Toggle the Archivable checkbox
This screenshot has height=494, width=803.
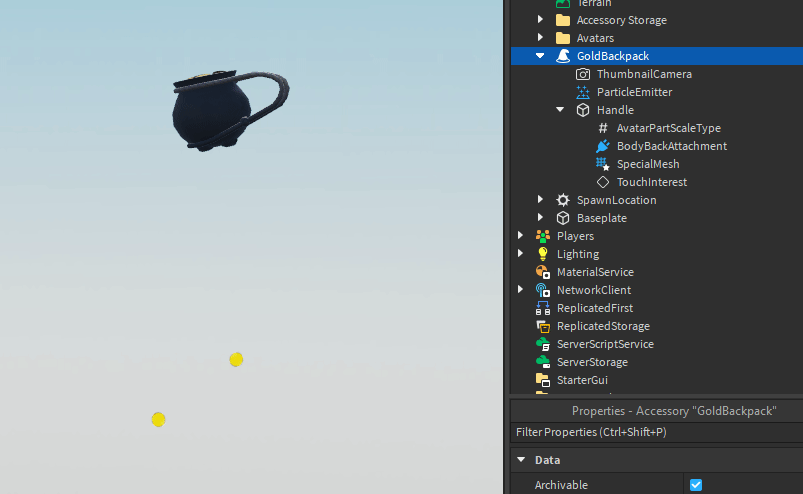(695, 485)
